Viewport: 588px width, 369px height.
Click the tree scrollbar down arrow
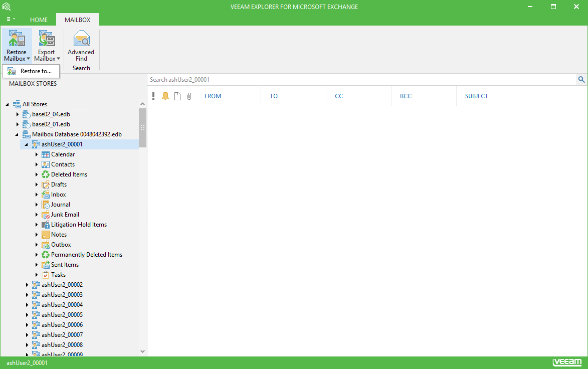tap(142, 351)
